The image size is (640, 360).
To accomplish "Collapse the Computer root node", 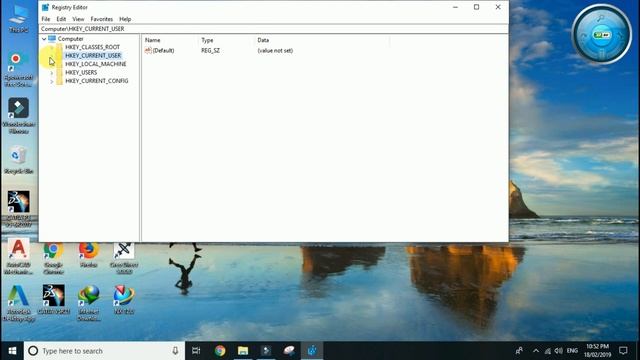I will click(44, 39).
